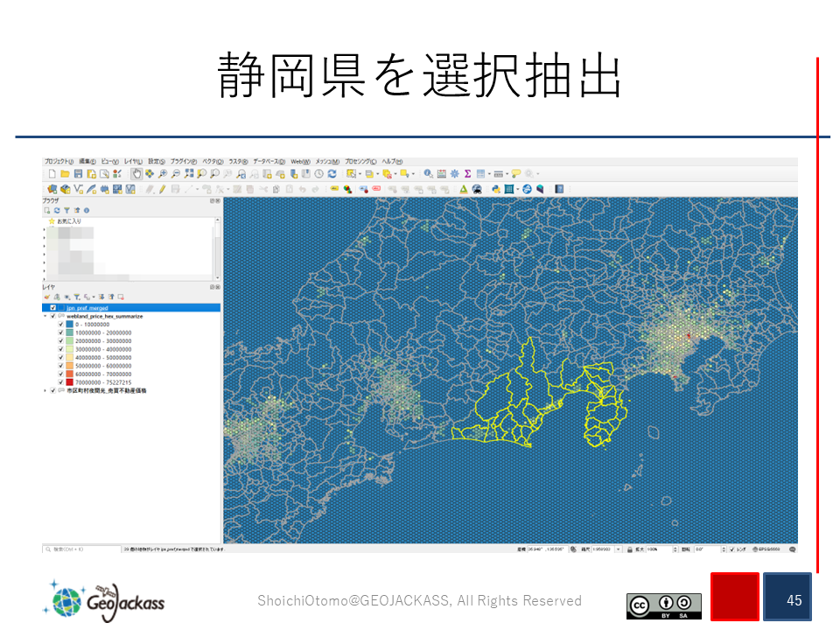Select the jpn_pref_merged layer name
The height and width of the screenshot is (630, 840).
pyautogui.click(x=87, y=308)
